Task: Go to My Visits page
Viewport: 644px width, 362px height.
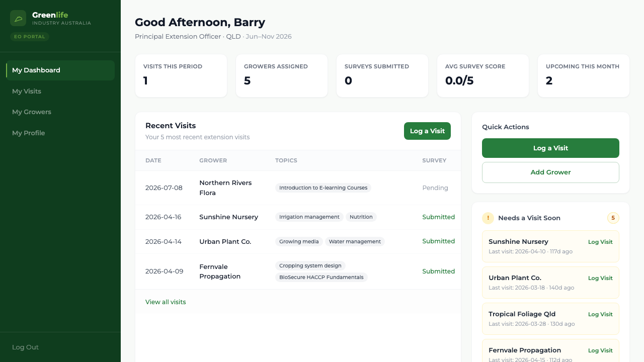Action: tap(60, 92)
